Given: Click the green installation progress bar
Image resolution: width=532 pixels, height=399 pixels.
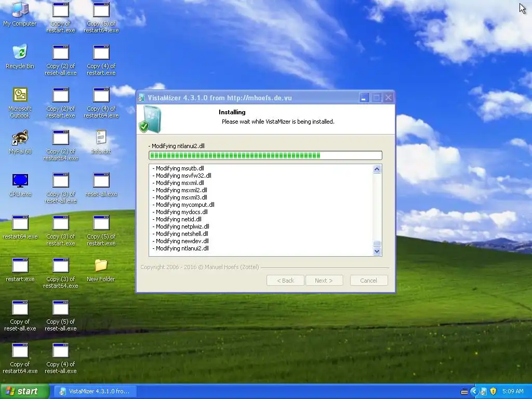Looking at the screenshot, I should tap(265, 155).
